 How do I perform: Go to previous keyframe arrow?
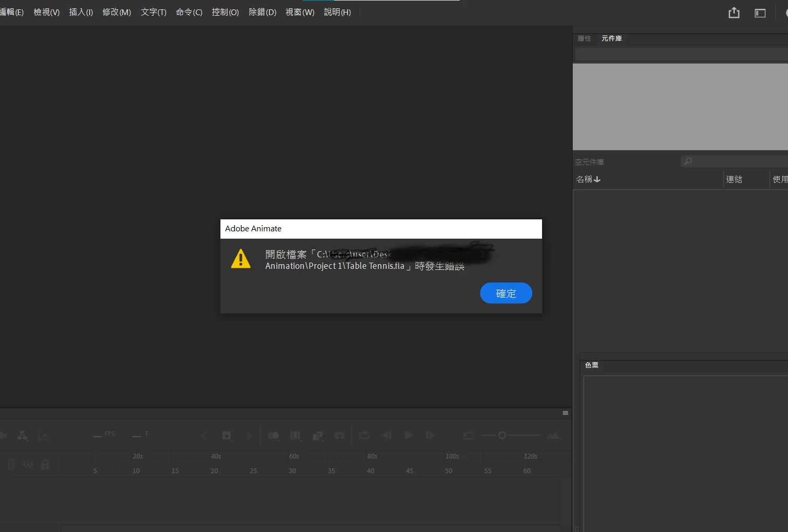pyautogui.click(x=204, y=436)
